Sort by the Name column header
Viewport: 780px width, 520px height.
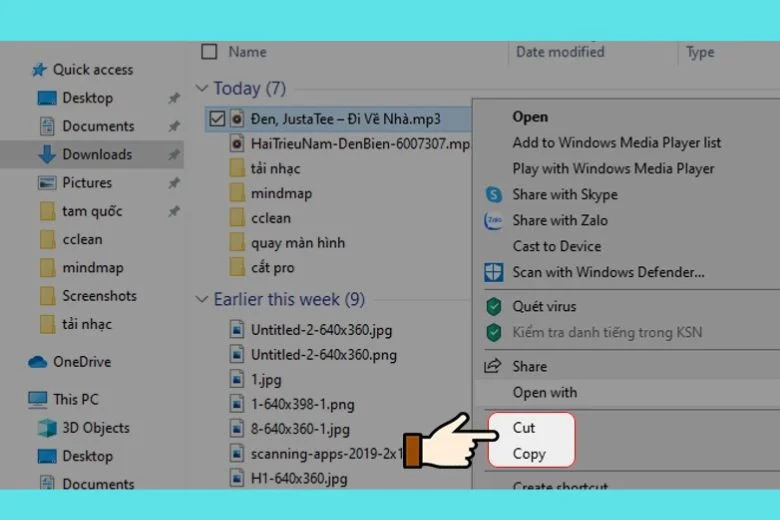click(247, 52)
